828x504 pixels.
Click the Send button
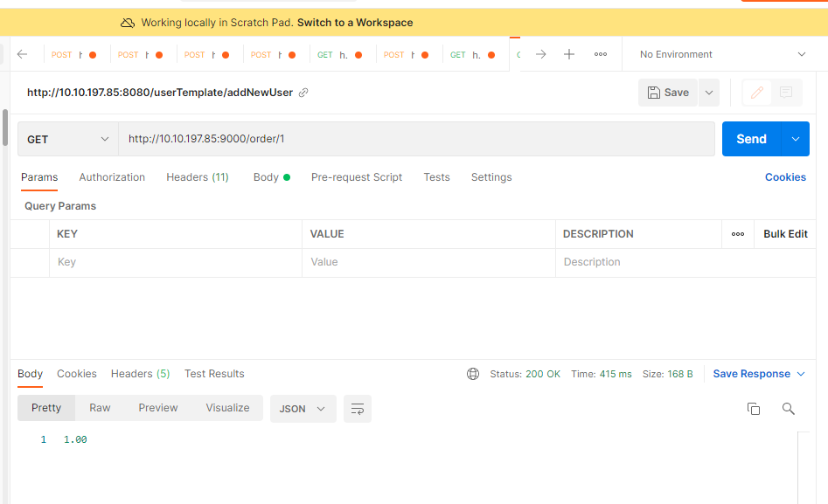pyautogui.click(x=751, y=139)
